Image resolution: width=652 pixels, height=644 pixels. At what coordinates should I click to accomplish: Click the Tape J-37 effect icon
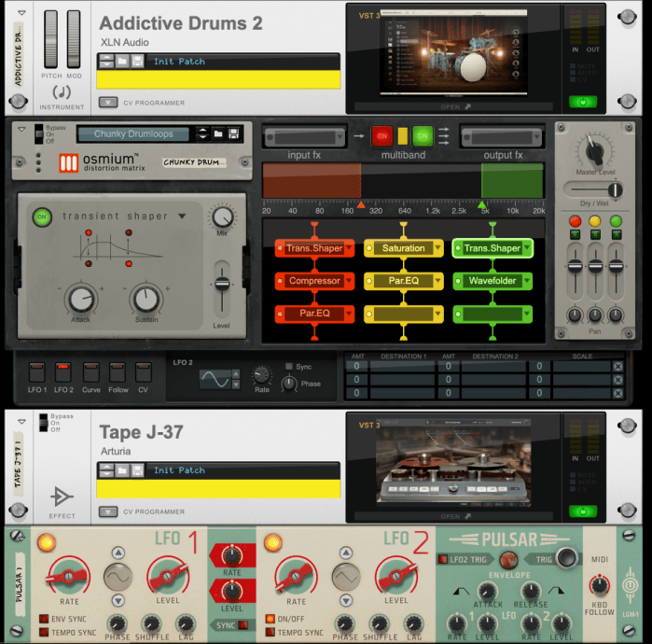point(62,495)
